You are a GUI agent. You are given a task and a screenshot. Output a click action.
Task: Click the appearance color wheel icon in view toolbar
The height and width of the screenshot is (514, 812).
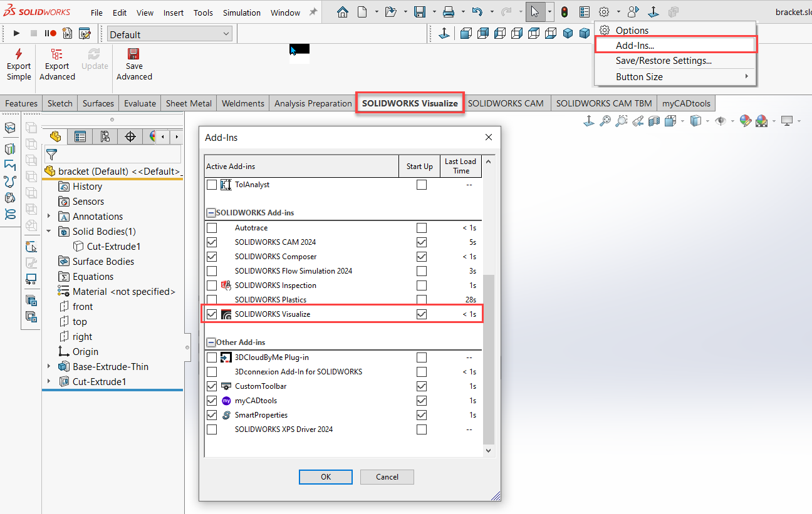[x=745, y=121]
